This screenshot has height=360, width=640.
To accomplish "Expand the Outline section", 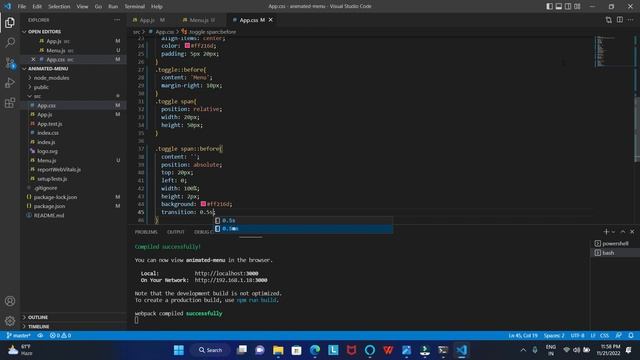I will tap(38, 317).
